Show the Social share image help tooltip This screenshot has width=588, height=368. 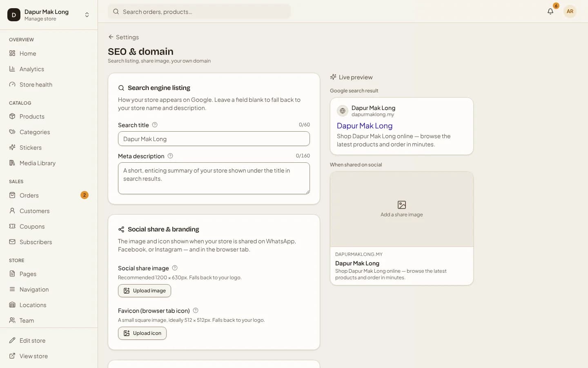tap(175, 268)
